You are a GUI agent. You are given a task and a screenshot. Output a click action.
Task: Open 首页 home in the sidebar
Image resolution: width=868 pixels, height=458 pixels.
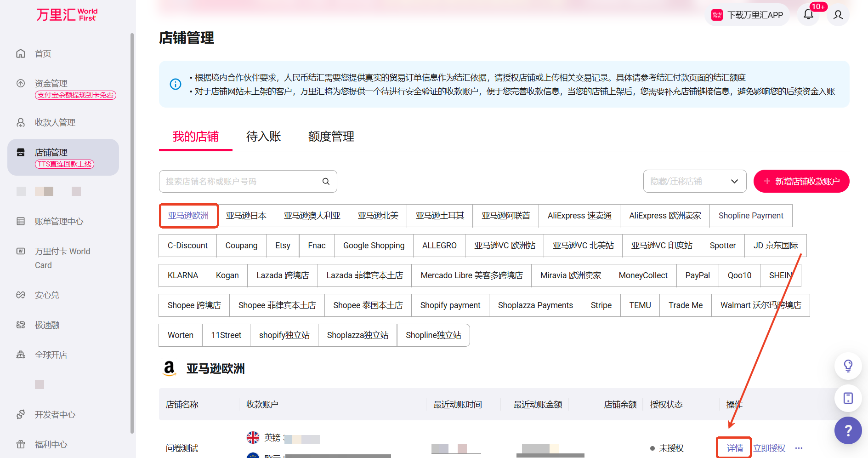[43, 54]
